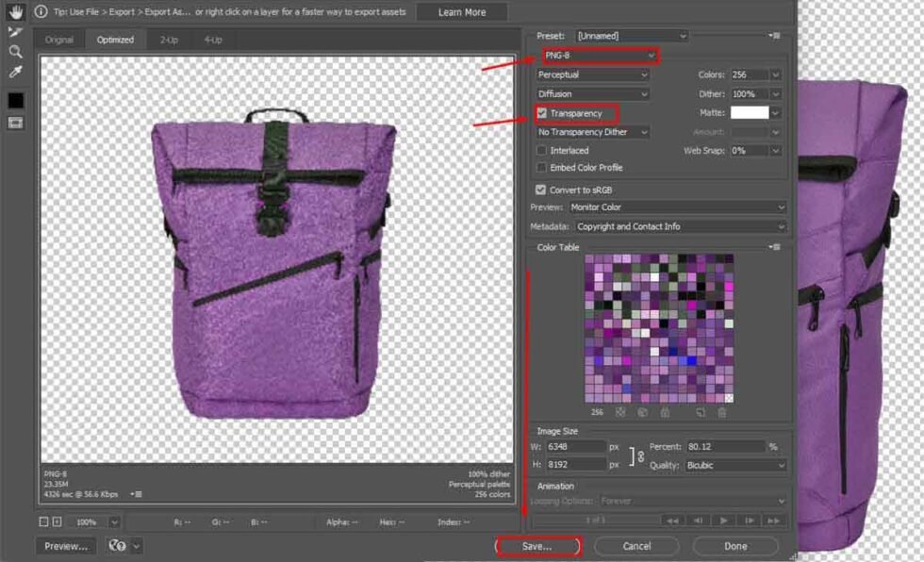Image resolution: width=924 pixels, height=562 pixels.
Task: Open the Perceptual color reduction dropdown
Action: (x=592, y=74)
